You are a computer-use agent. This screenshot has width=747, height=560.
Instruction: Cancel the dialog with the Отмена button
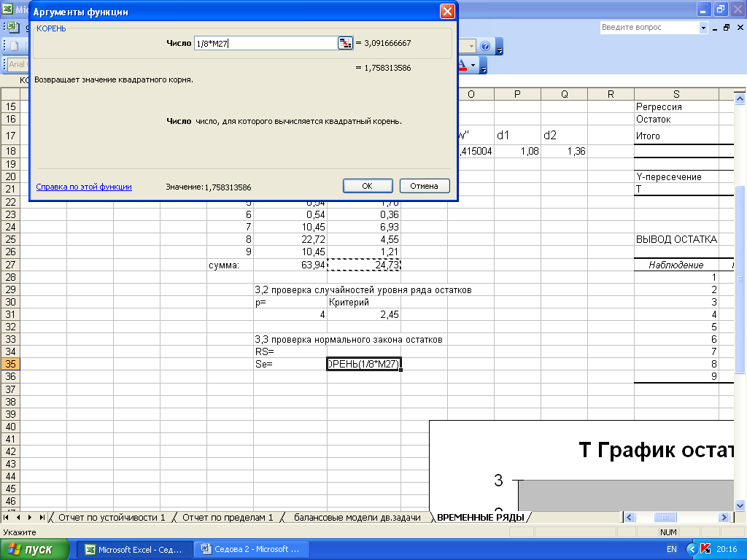[424, 186]
